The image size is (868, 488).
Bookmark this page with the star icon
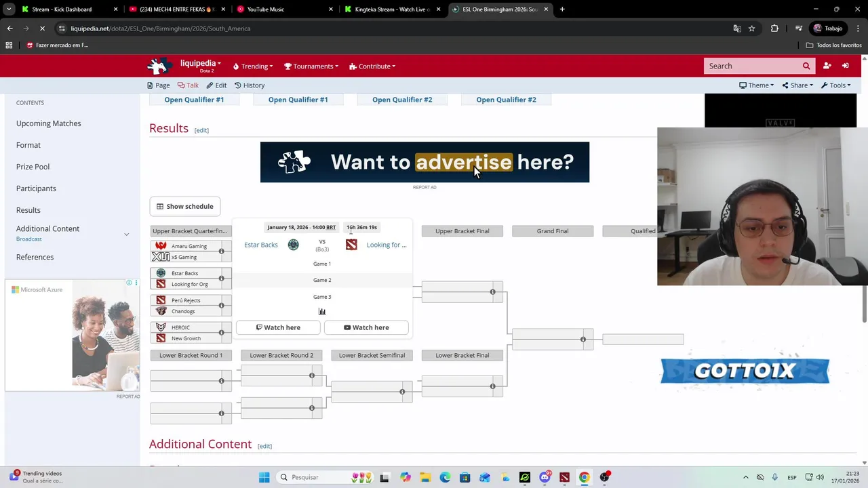click(x=752, y=28)
